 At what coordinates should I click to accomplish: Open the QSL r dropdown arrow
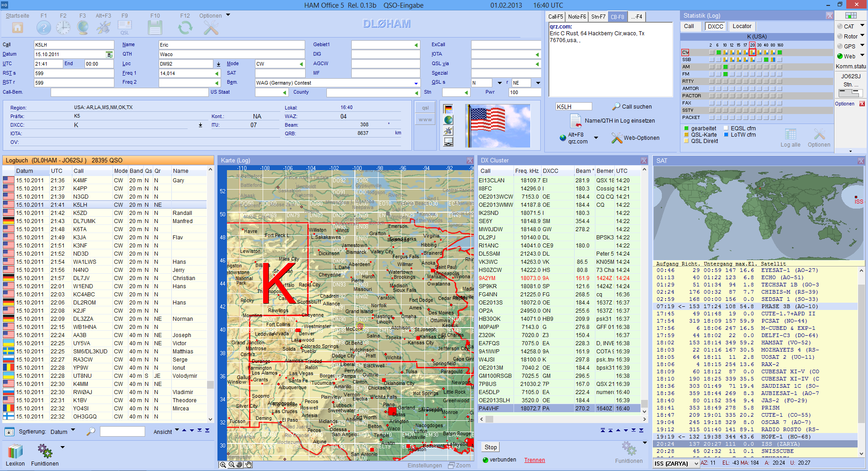[538, 83]
